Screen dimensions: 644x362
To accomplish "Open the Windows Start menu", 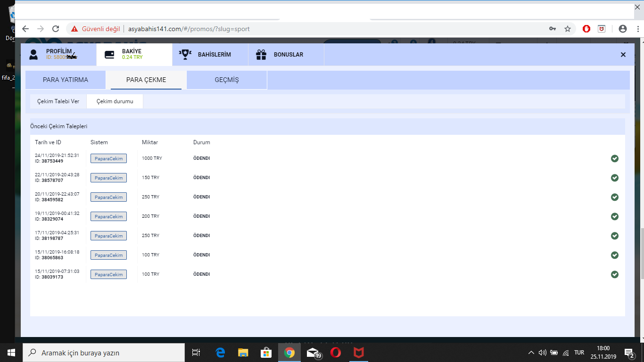I will (11, 353).
